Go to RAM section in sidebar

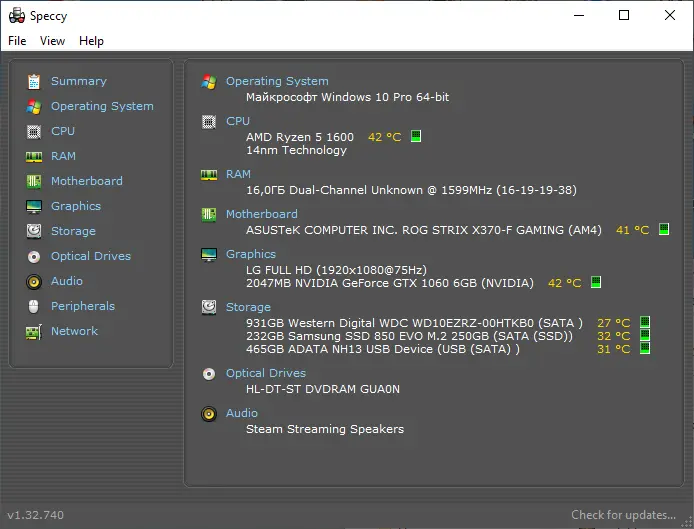63,156
